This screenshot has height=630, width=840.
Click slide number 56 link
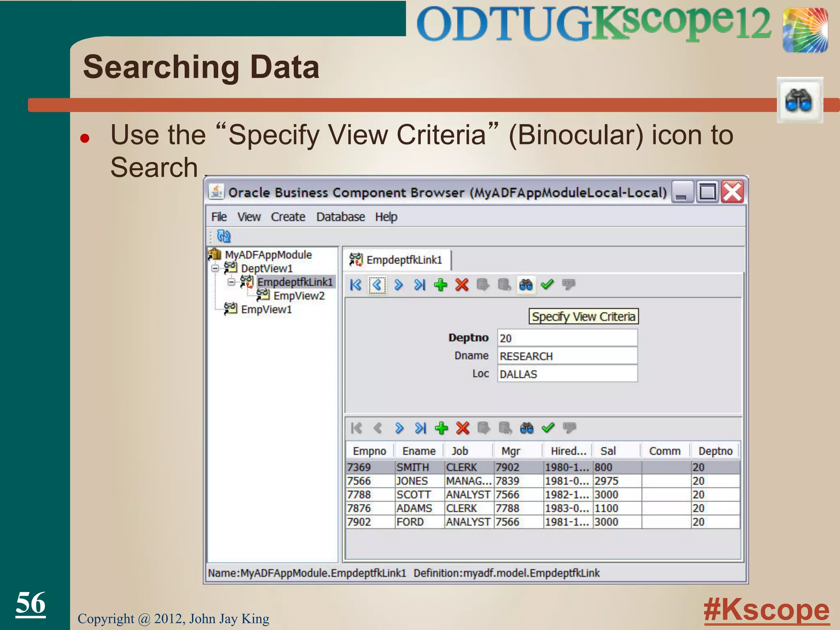click(x=31, y=603)
